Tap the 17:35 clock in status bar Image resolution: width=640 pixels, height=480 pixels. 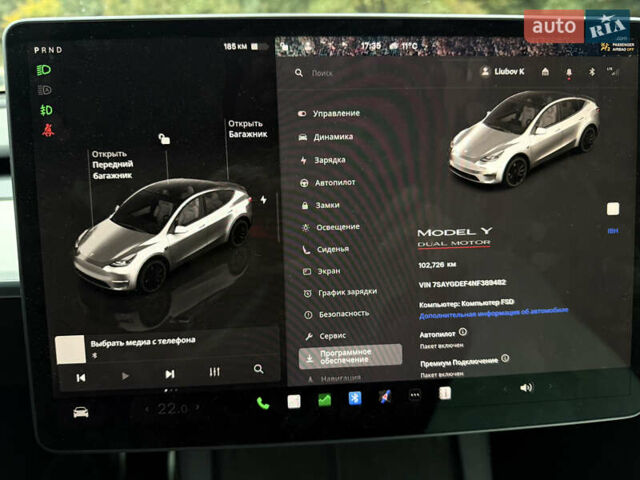(371, 46)
